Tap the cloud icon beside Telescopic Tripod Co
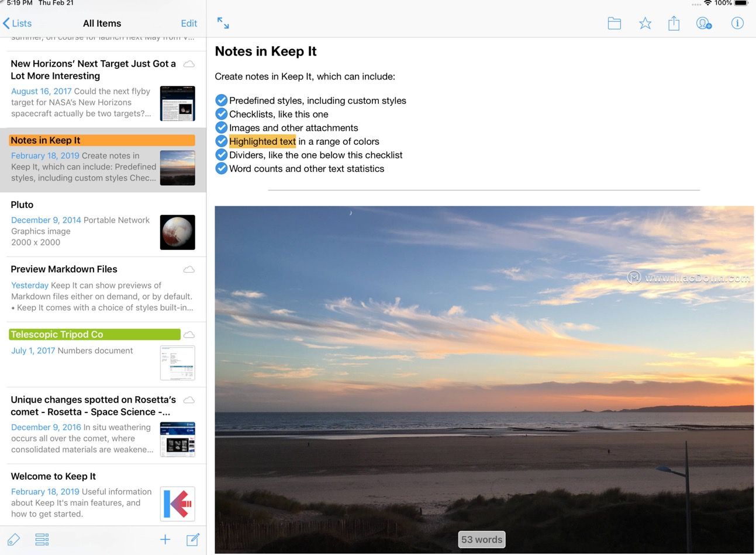The width and height of the screenshot is (756, 555). tap(189, 335)
